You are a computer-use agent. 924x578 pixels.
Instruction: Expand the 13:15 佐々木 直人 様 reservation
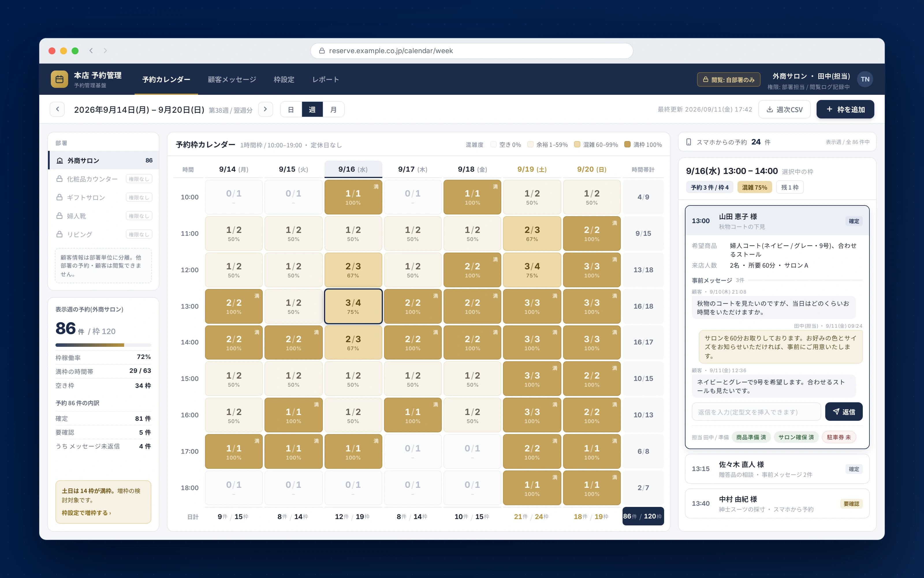[777, 469]
